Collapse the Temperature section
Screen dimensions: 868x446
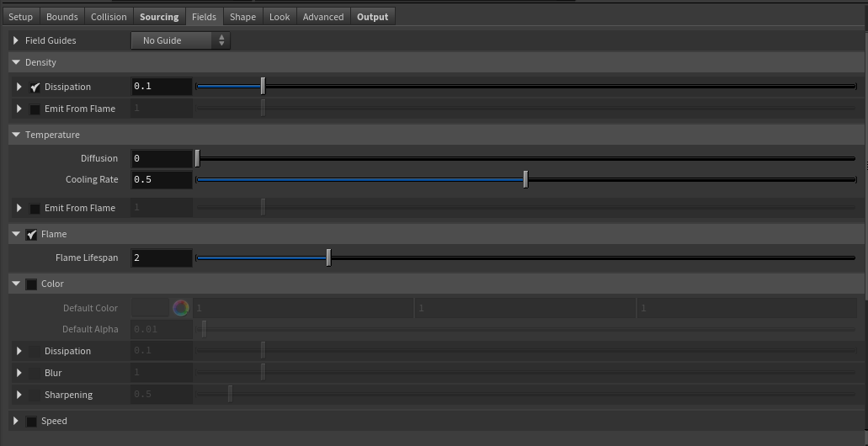(16, 135)
